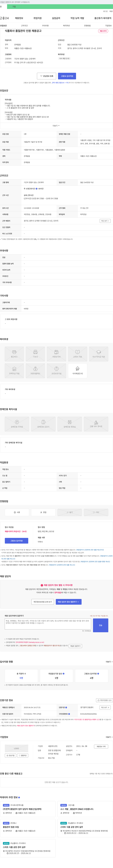Open the 채용정보 menu
Viewport: 113px width, 868px height.
coord(19,18)
